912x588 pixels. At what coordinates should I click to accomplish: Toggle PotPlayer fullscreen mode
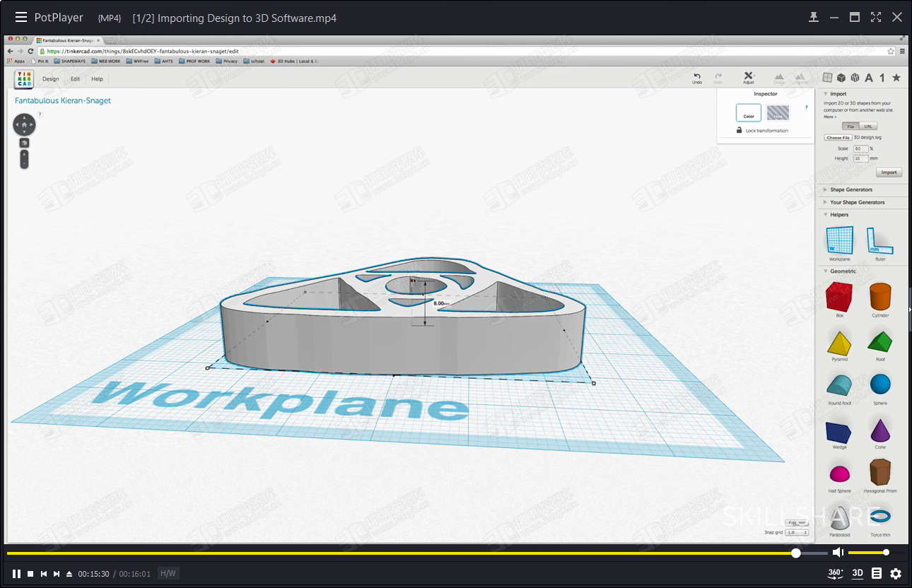click(876, 17)
